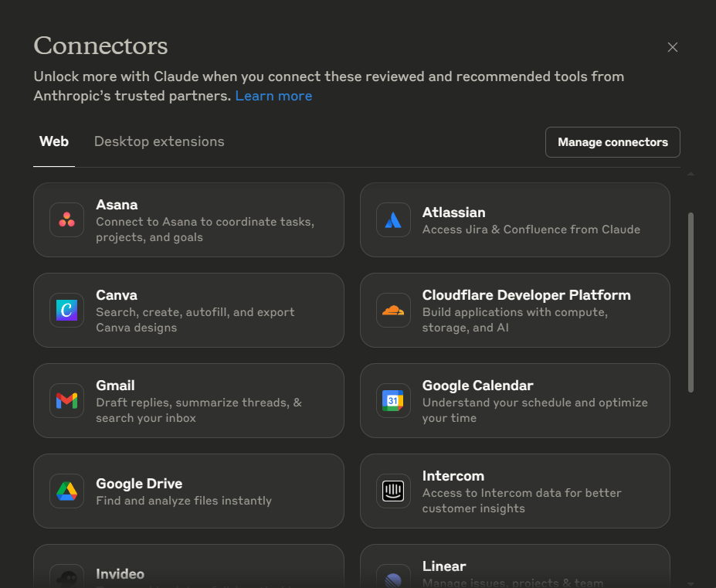The image size is (716, 588).
Task: Click the Atlassian blue triangle logo
Action: tap(393, 219)
